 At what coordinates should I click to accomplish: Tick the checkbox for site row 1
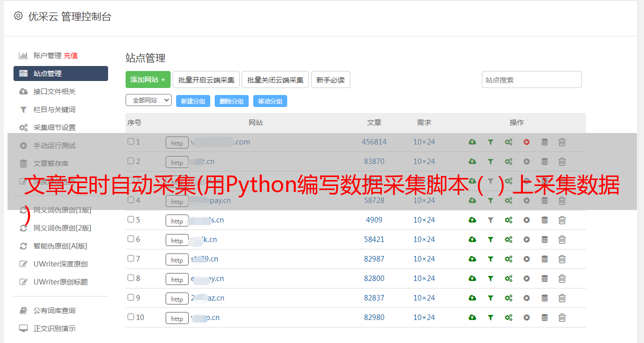[x=131, y=141]
